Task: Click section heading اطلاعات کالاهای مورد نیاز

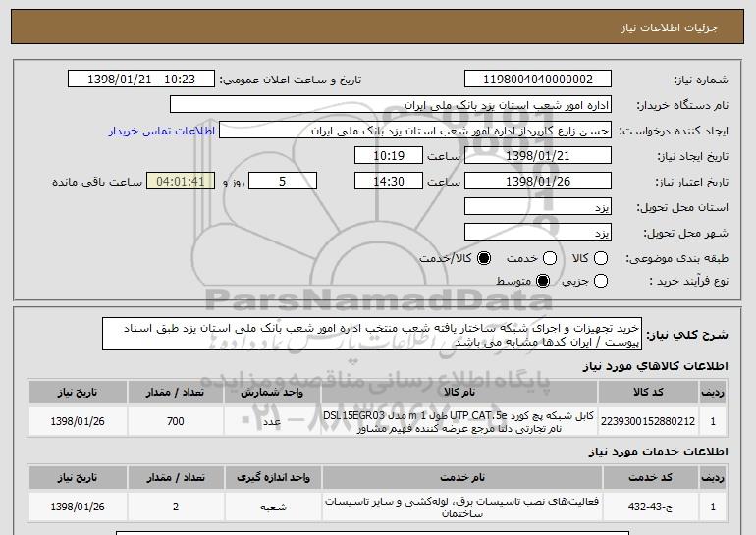Action: pyautogui.click(x=655, y=366)
